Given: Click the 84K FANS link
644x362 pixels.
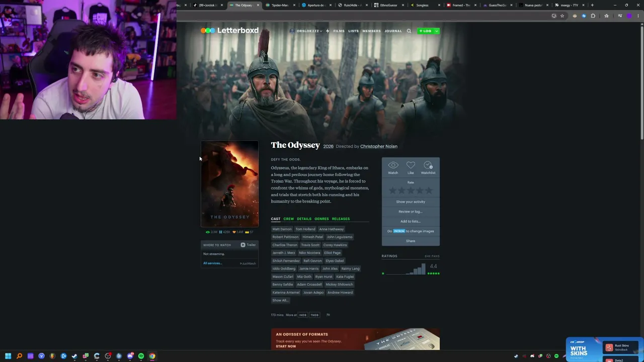Looking at the screenshot, I should click(x=432, y=256).
